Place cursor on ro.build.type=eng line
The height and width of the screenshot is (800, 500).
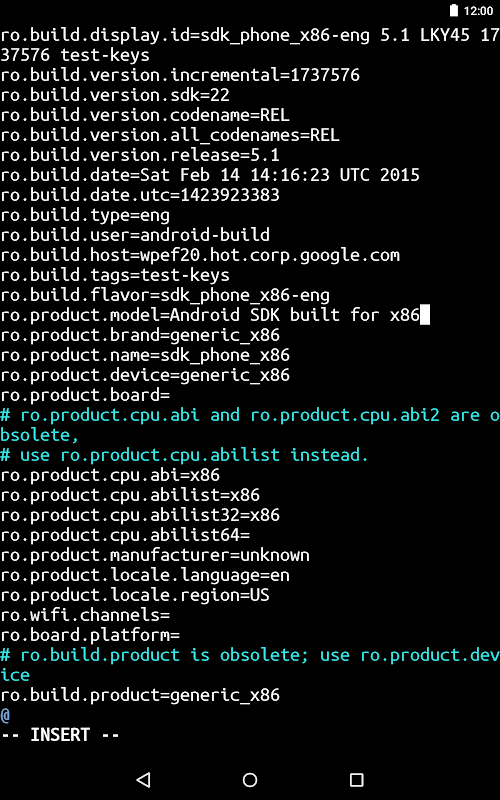(x=85, y=215)
